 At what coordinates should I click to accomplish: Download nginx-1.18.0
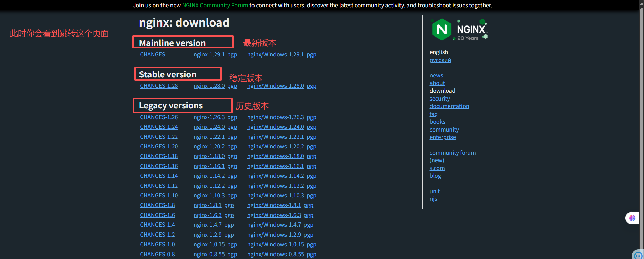[209, 156]
